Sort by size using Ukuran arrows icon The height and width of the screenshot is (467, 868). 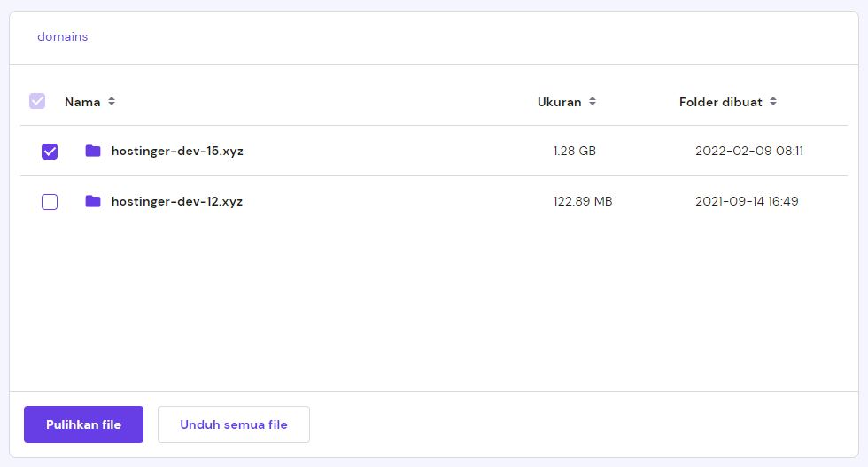593,102
